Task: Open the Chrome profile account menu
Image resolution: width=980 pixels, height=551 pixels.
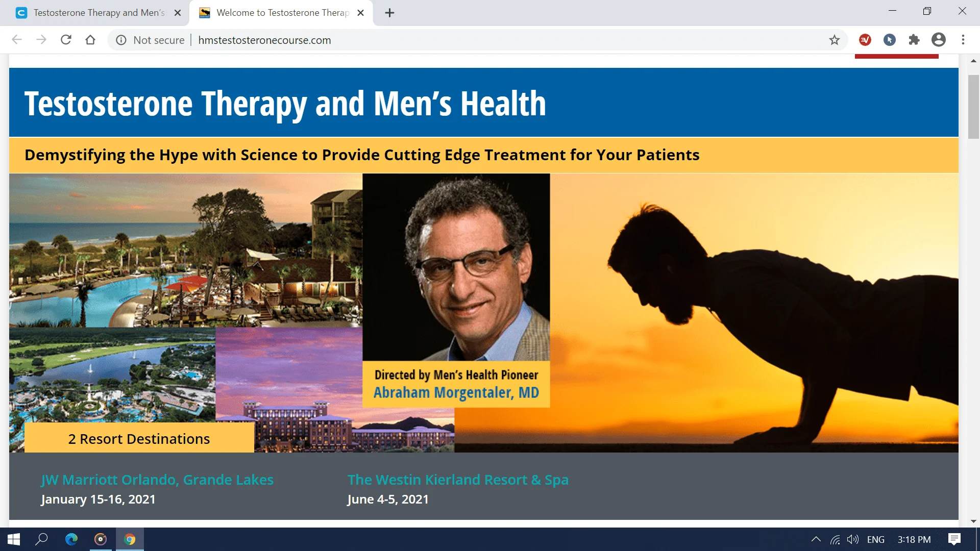Action: 939,40
